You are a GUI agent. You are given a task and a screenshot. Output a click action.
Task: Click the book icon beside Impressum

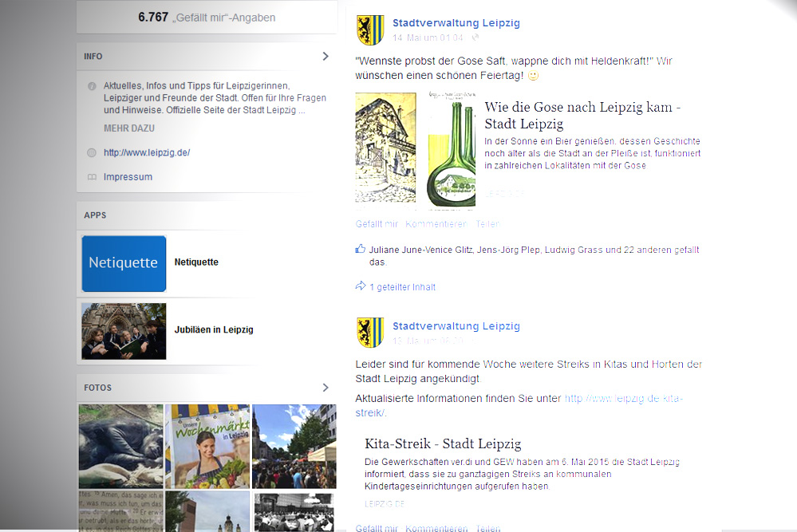tap(92, 177)
